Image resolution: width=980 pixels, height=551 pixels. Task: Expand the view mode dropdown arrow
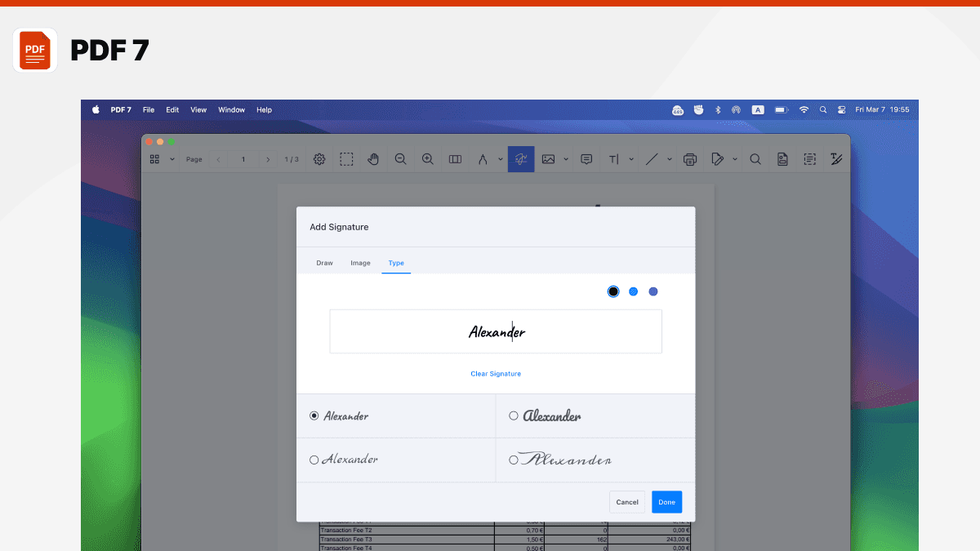pyautogui.click(x=172, y=159)
